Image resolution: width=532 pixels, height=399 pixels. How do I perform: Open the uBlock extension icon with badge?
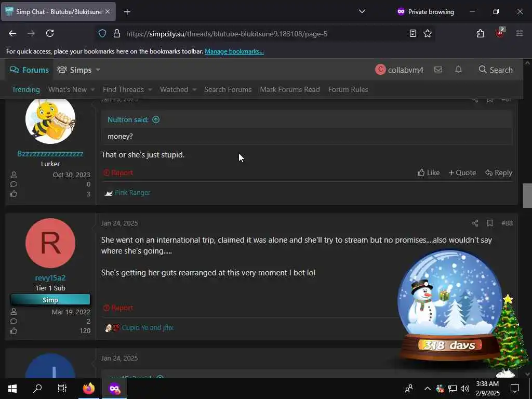pos(500,33)
